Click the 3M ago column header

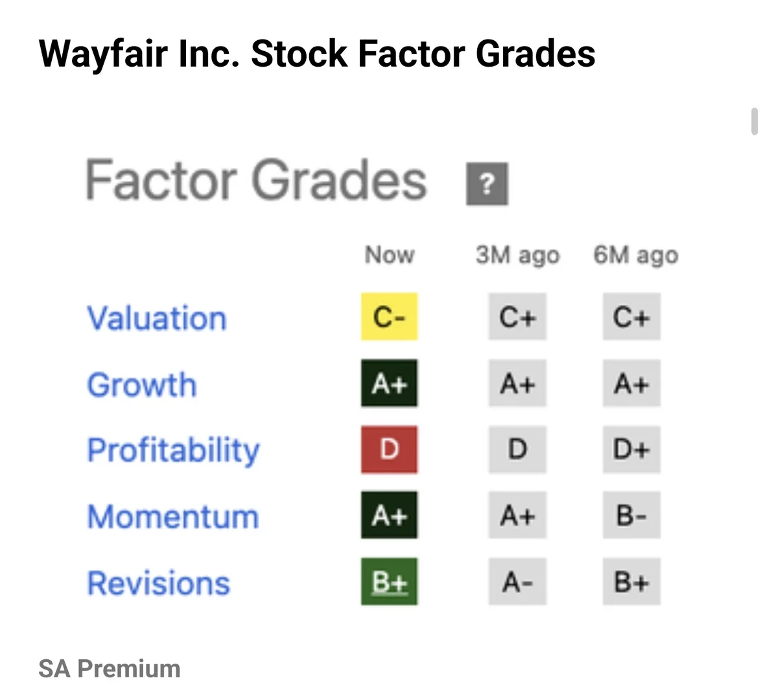tap(517, 255)
